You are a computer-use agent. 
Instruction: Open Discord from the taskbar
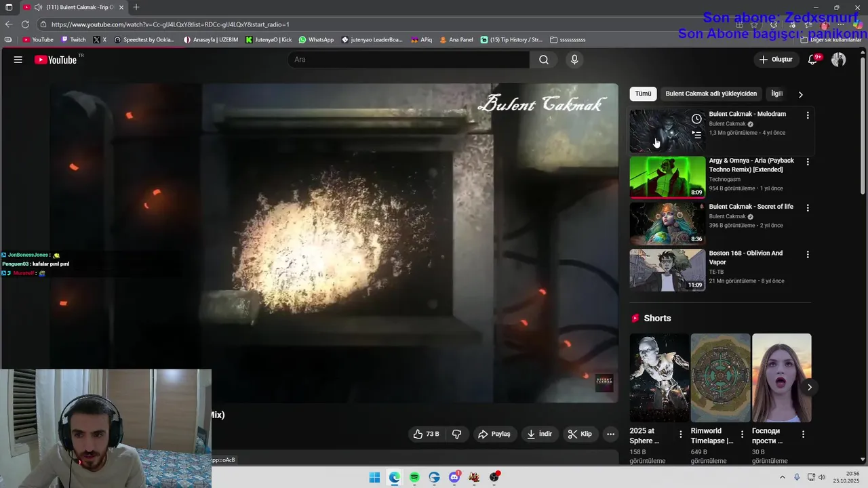pos(454,477)
